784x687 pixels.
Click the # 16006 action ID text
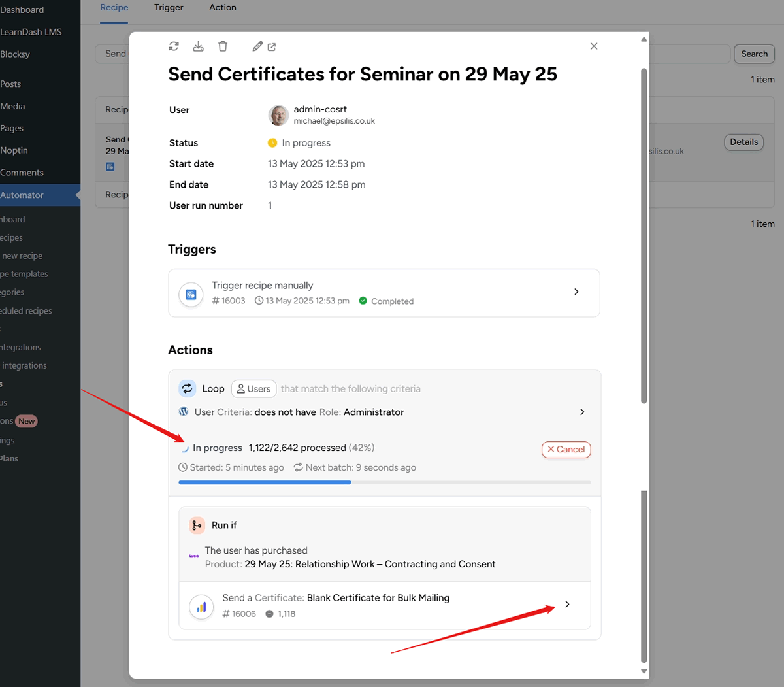[x=239, y=614]
